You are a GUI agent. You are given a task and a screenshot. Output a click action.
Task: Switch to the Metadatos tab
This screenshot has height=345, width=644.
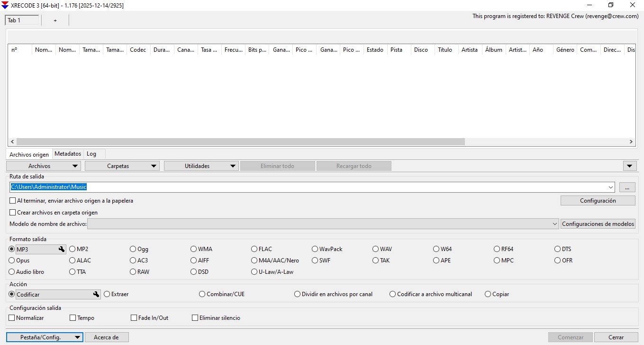[68, 153]
